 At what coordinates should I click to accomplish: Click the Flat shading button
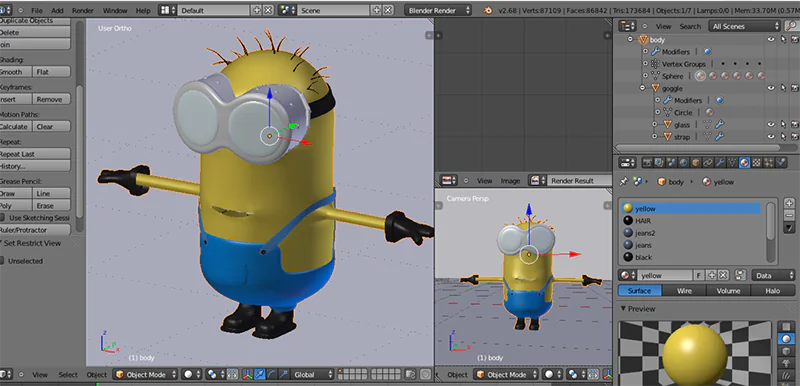(52, 72)
